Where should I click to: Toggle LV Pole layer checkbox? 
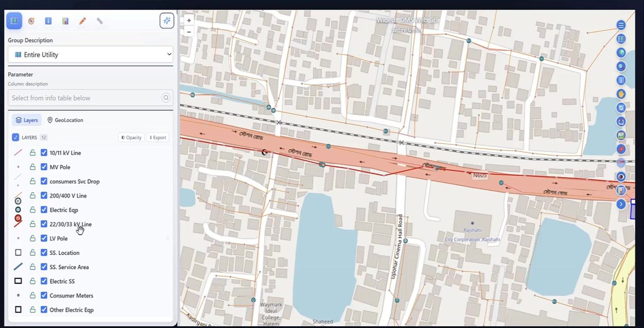(44, 239)
